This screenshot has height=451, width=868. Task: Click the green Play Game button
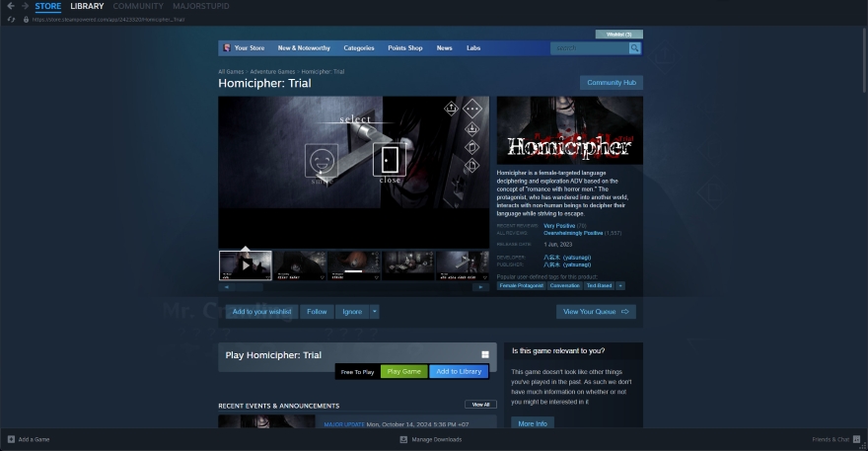[404, 372]
